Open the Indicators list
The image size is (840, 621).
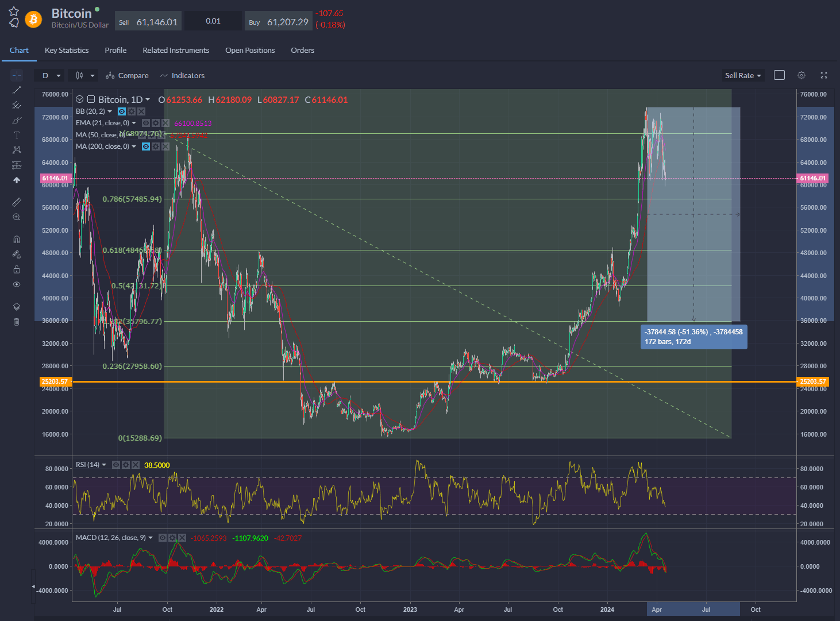coord(182,75)
